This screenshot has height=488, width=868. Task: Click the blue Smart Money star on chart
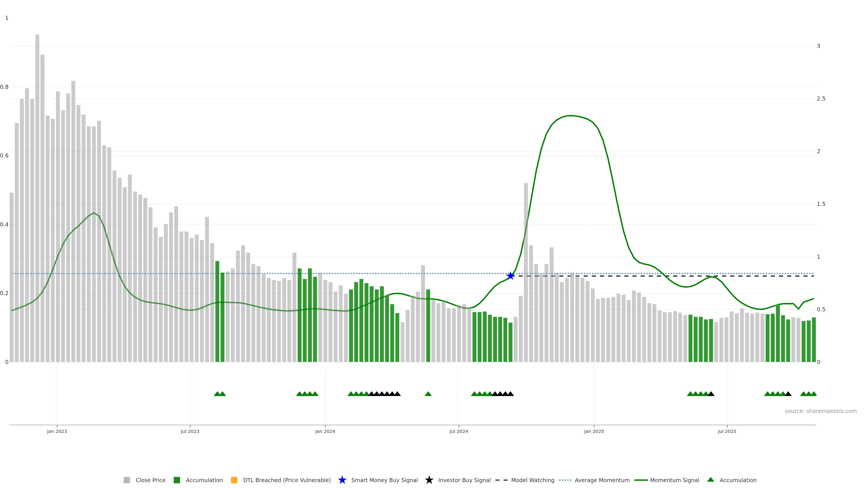coord(510,276)
